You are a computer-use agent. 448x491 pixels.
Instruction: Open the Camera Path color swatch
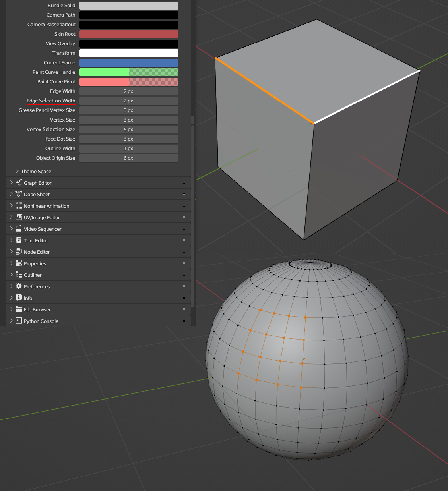coord(129,15)
